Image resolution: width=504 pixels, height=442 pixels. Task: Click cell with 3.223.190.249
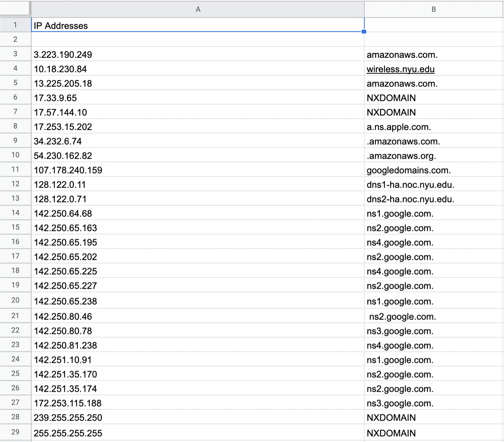pos(198,54)
